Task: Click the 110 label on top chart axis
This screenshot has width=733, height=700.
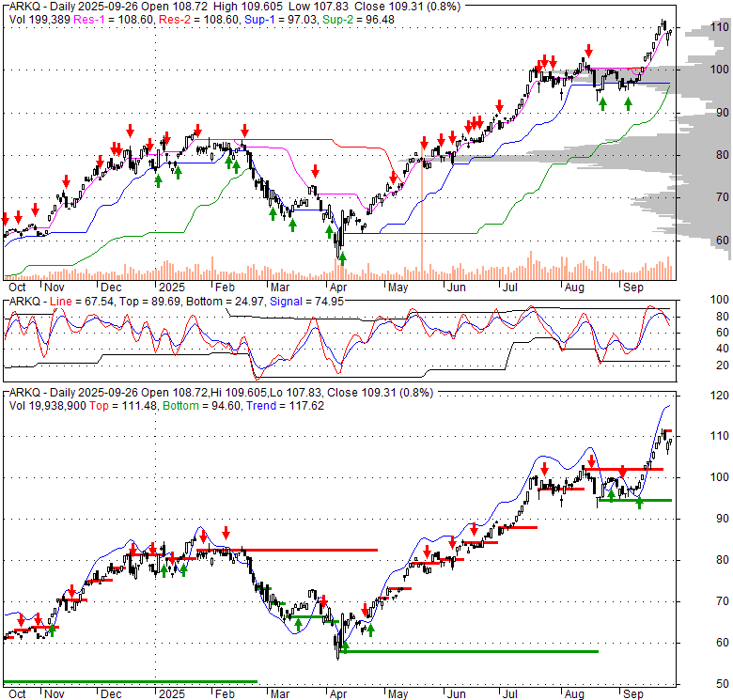Action: (x=719, y=26)
